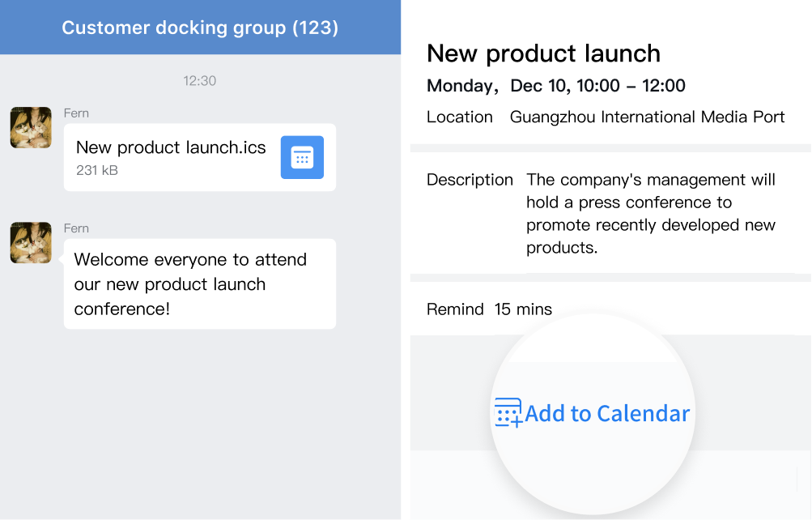Click the Fern name above the ics file
The height and width of the screenshot is (520, 812).
76,113
